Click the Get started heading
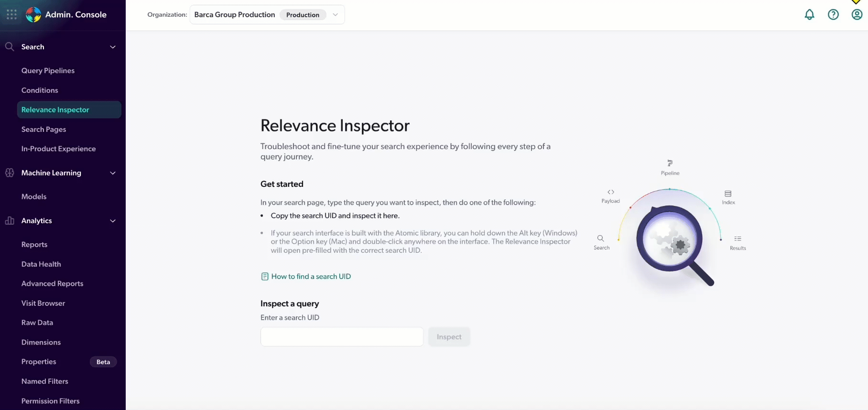Image resolution: width=868 pixels, height=410 pixels. click(x=282, y=184)
